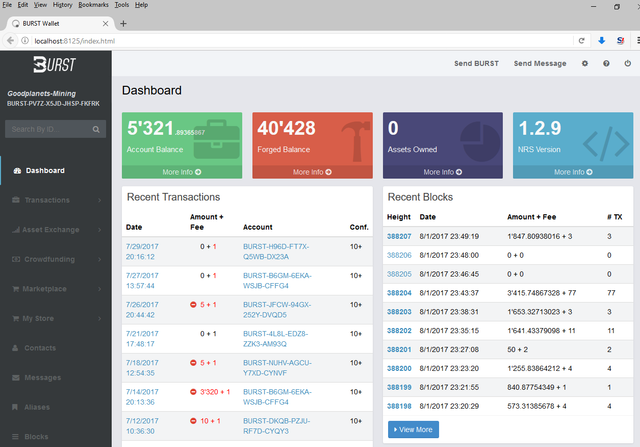Click the Aliases bookmark icon
The image size is (640, 447).
click(x=15, y=407)
